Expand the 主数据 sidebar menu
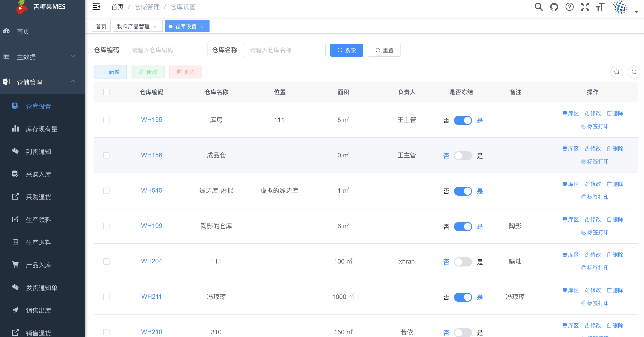The width and height of the screenshot is (644, 337). [x=42, y=57]
